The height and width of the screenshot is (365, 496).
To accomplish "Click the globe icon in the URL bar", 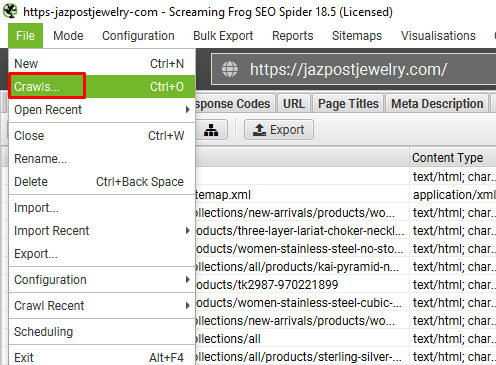I will [x=230, y=69].
